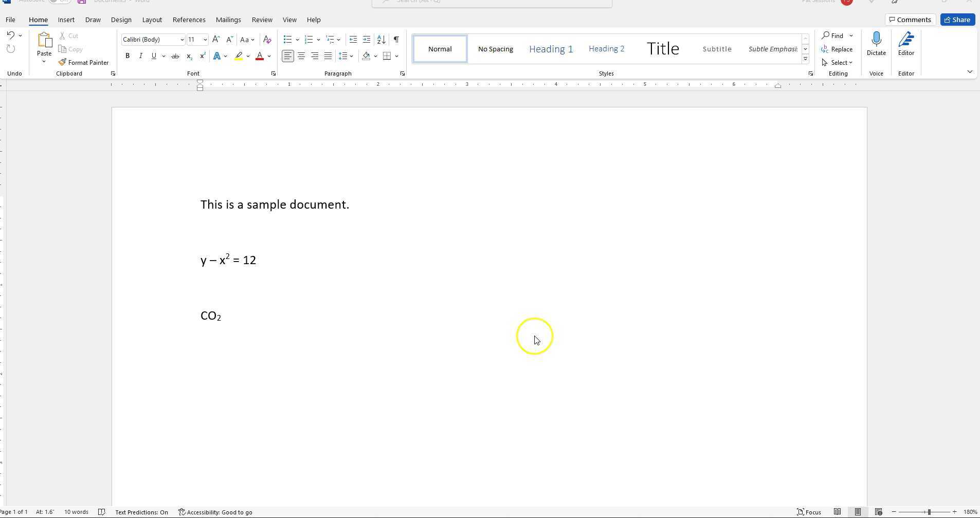Open the font name dropdown

[x=182, y=40]
